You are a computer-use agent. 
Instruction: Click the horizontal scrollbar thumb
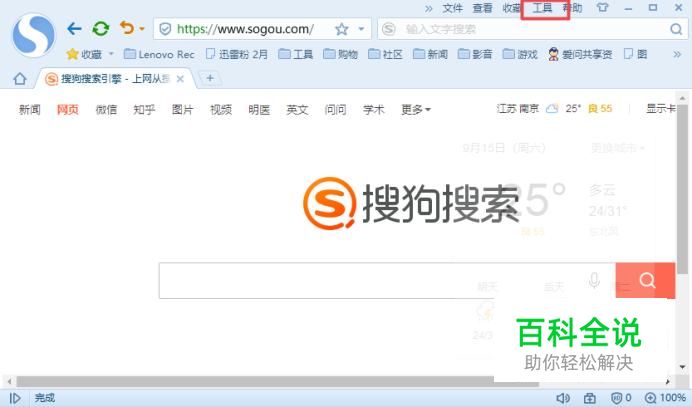click(x=278, y=381)
